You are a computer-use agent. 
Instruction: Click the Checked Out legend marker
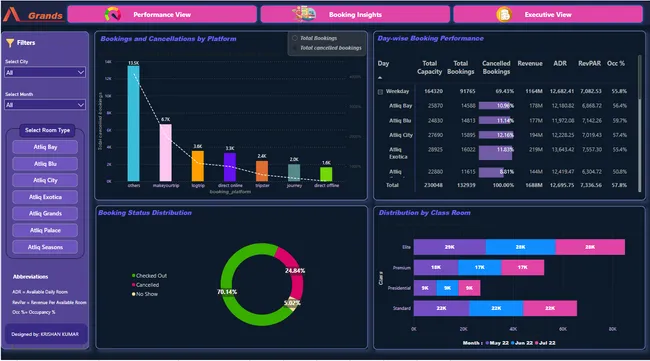click(x=133, y=276)
